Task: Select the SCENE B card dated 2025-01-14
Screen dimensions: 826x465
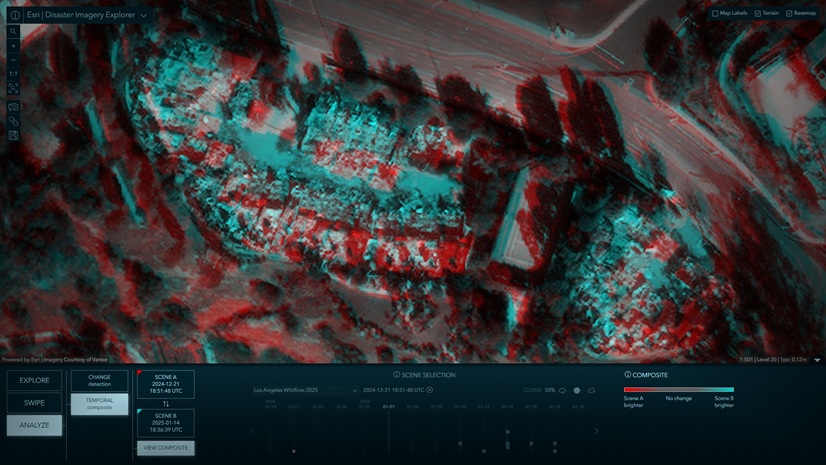Action: click(x=166, y=423)
